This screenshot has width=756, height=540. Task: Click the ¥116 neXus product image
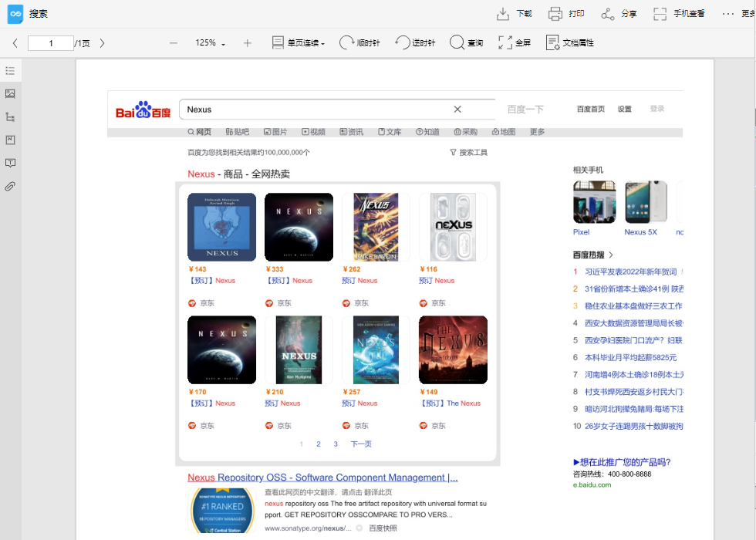tap(454, 227)
